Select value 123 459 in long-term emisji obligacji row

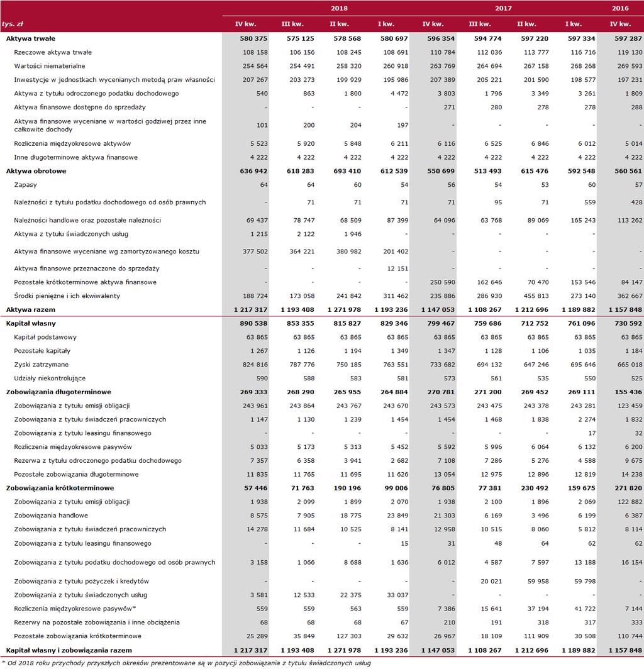(630, 406)
